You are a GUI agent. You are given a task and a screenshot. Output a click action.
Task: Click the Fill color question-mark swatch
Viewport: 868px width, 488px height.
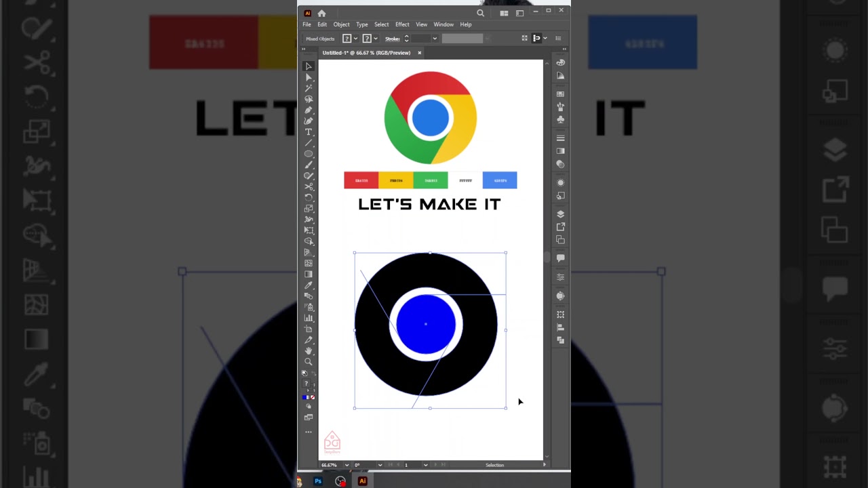347,39
